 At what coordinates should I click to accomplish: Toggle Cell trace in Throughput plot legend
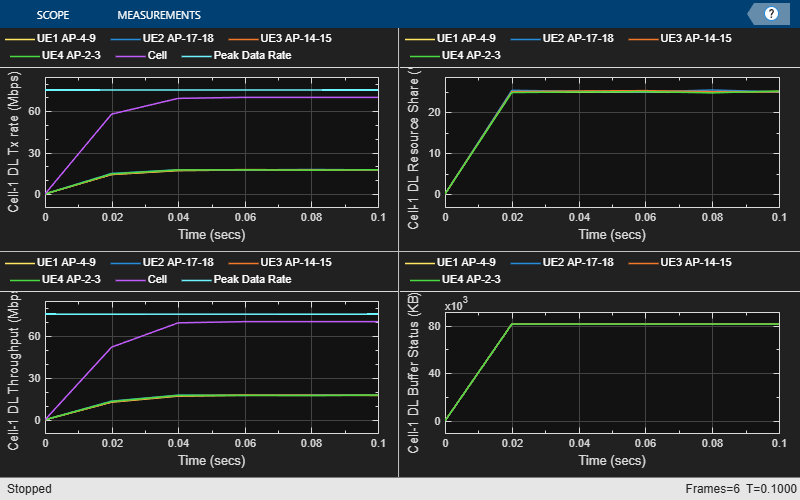[x=153, y=279]
